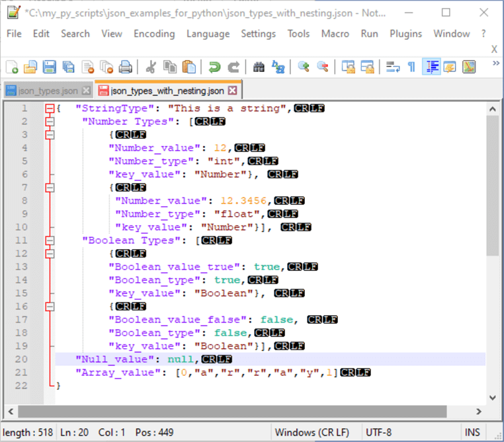
Task: Cut selected text with scissors icon
Action: (x=151, y=67)
